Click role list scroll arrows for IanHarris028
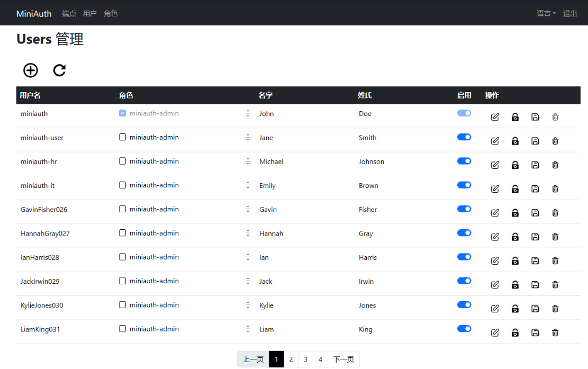 coord(248,257)
